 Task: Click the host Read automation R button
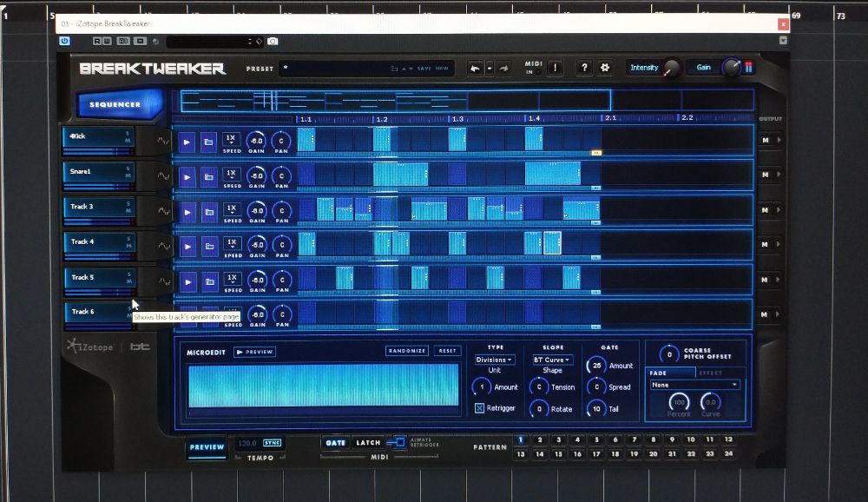pos(97,41)
